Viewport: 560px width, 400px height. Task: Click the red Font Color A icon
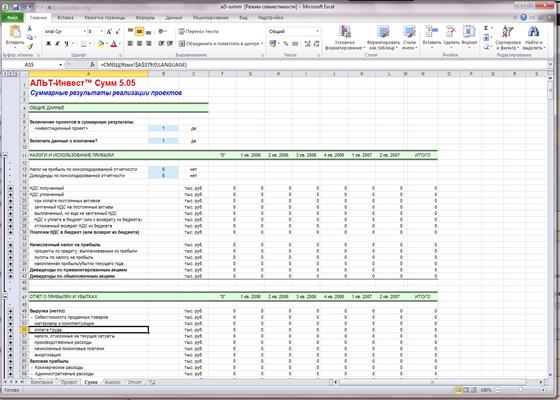(x=114, y=44)
